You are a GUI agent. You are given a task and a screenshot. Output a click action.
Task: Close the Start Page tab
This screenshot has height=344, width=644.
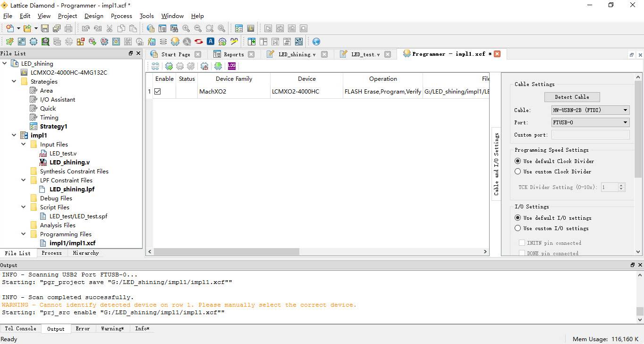click(x=198, y=54)
